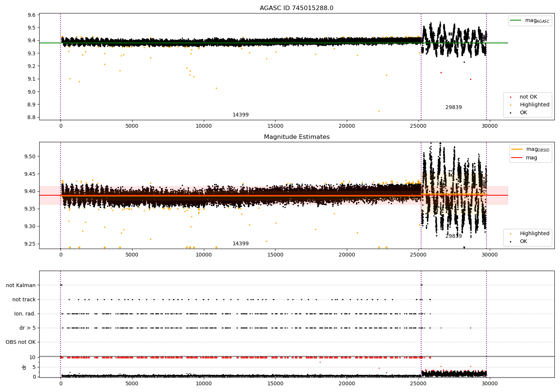Click the 'not Kalman' axis label
Viewport: 560px width, 392px height.
tap(21, 285)
